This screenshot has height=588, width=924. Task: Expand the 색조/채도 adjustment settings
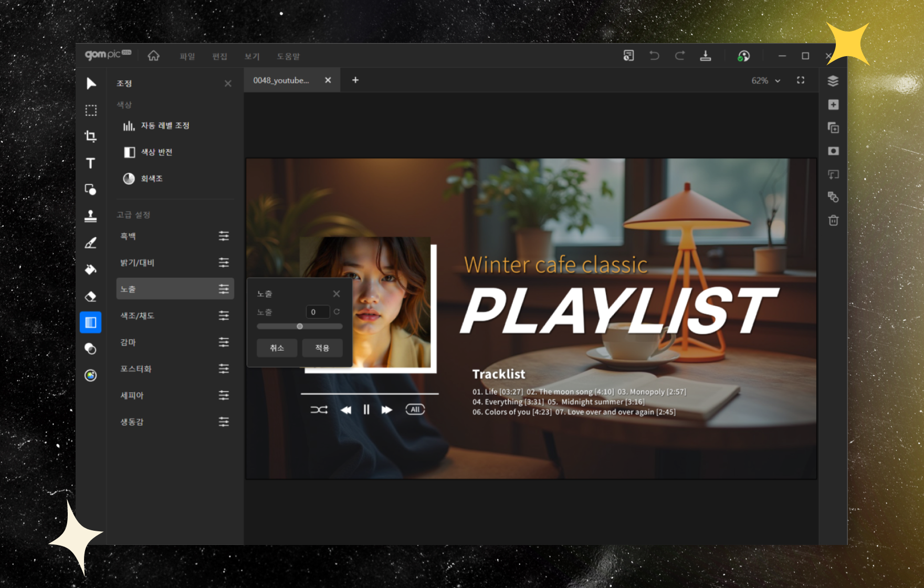tap(224, 316)
